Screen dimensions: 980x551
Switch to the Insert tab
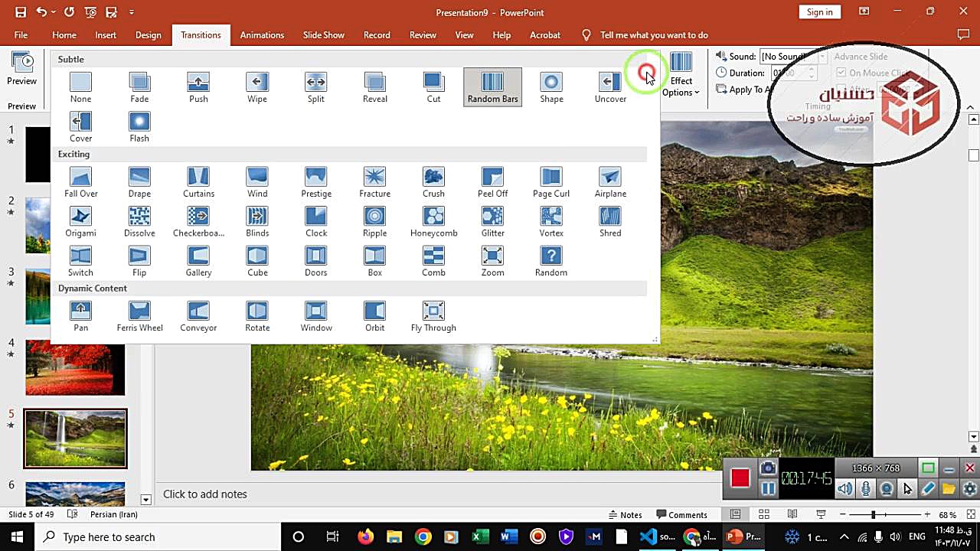[x=106, y=35]
